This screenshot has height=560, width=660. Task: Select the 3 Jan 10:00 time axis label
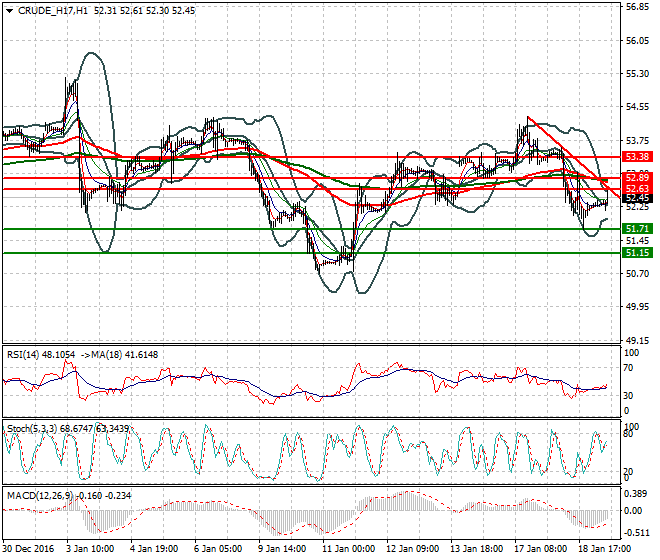pos(90,549)
